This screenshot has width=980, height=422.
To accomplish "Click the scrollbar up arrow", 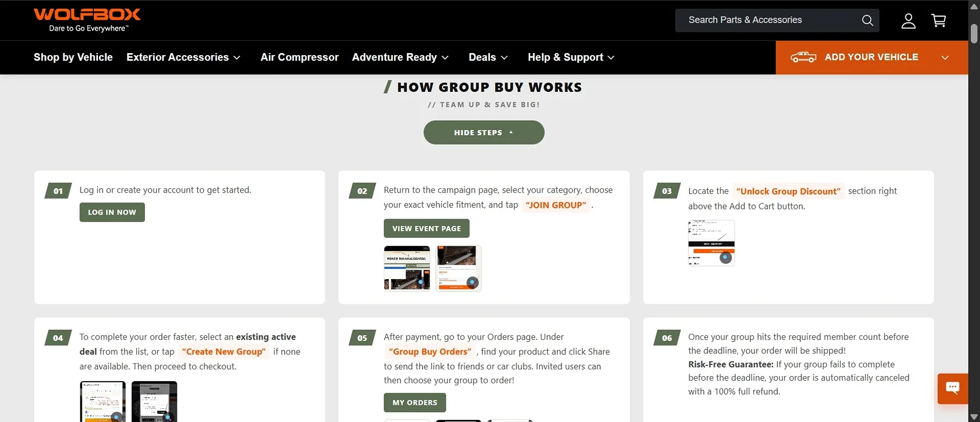I will point(974,6).
